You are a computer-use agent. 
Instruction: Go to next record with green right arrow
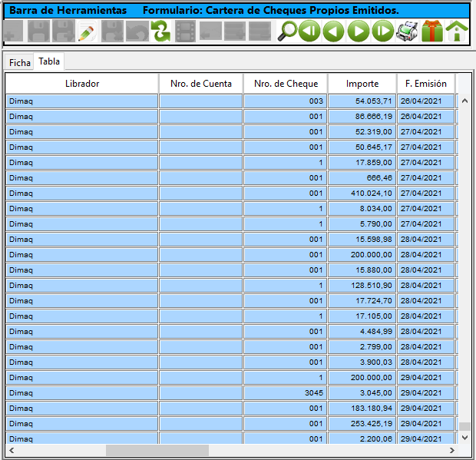[x=359, y=31]
